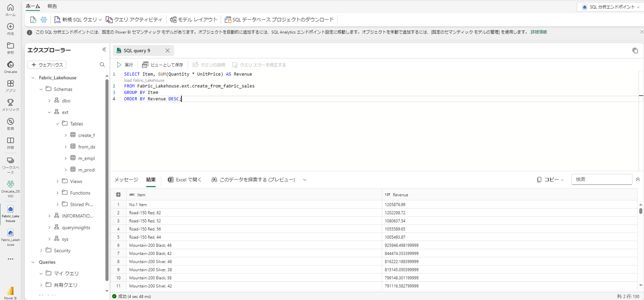Switch to the メッセージ tab

click(126, 180)
